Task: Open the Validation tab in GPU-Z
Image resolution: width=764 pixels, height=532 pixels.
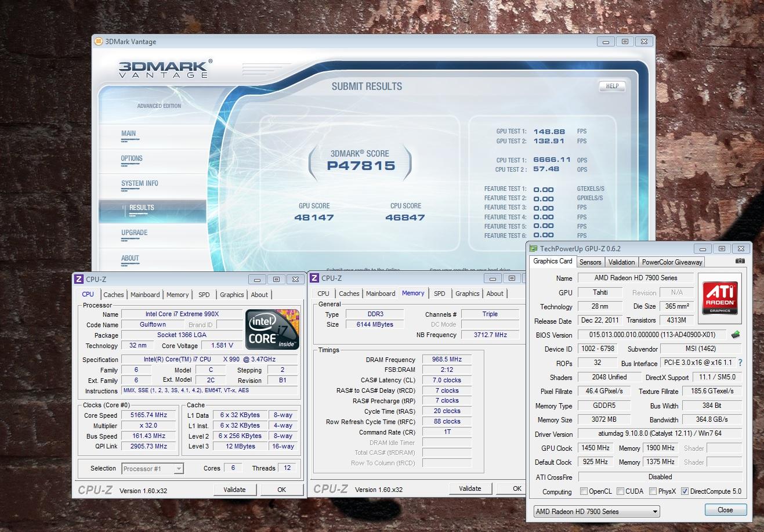Action: pyautogui.click(x=621, y=262)
